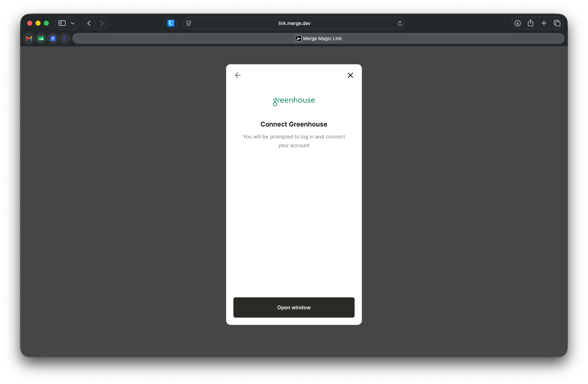Click the red close window button
Image resolution: width=588 pixels, height=384 pixels.
tap(30, 23)
